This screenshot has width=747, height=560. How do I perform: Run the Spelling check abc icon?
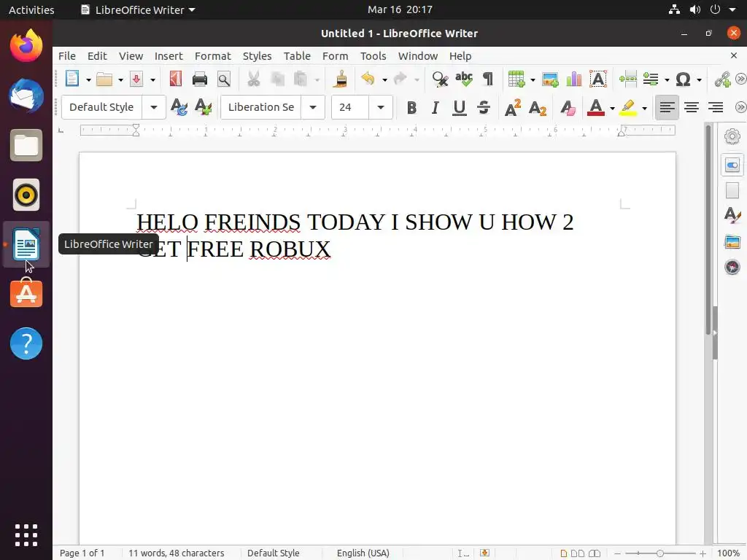coord(463,79)
